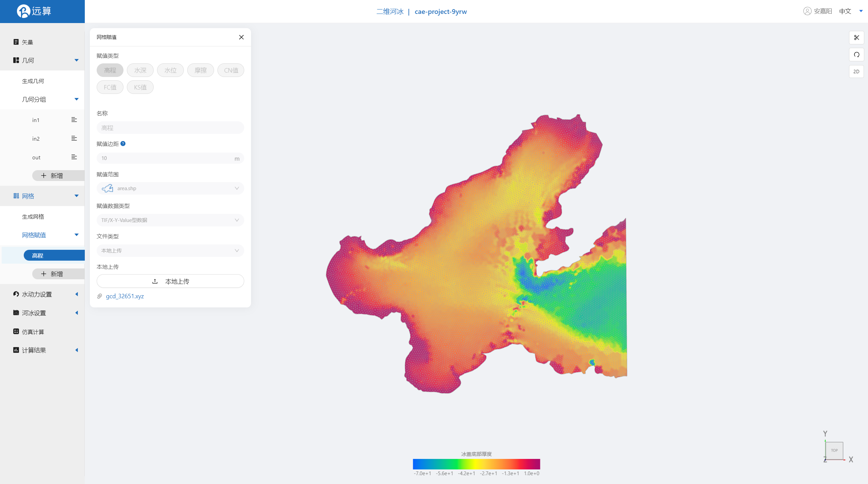The width and height of the screenshot is (868, 484).
Task: Collapse the 网格 section arrow
Action: pyautogui.click(x=77, y=196)
